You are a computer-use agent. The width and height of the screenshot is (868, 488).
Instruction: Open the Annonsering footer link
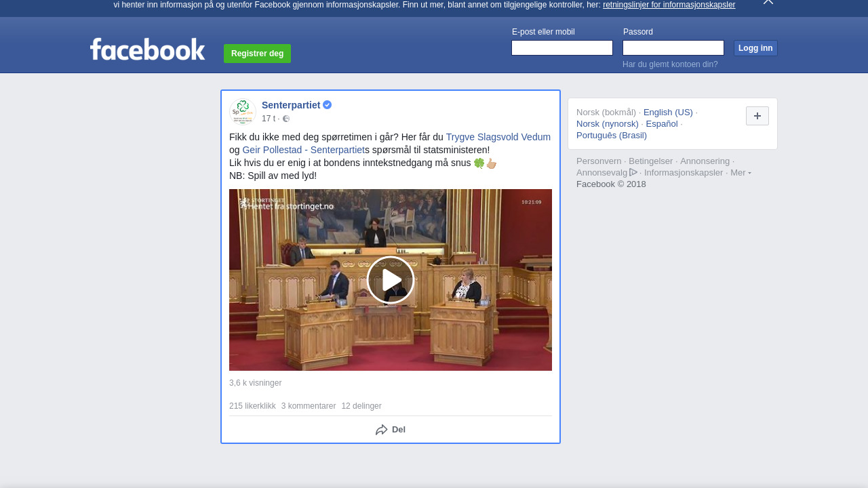point(705,161)
